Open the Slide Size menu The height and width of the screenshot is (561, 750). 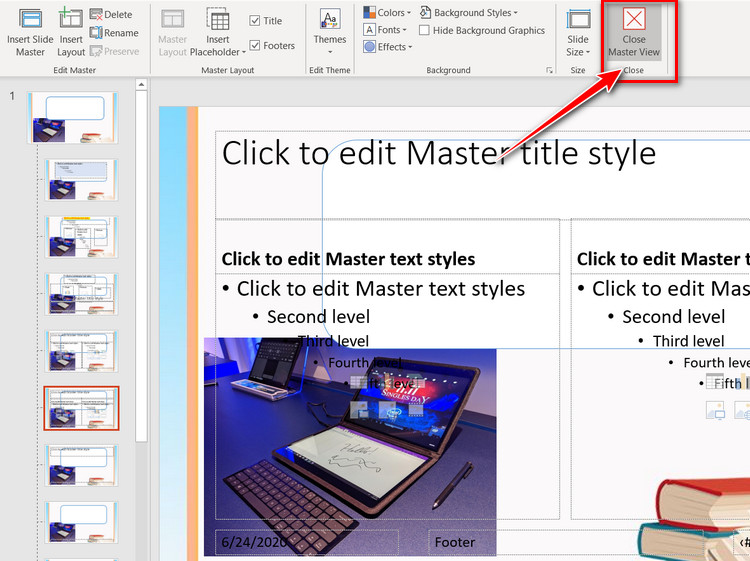click(578, 33)
